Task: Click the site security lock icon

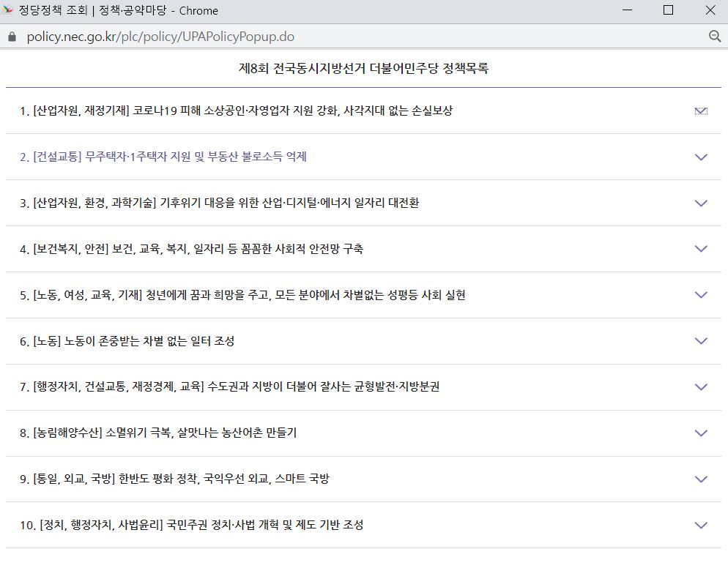Action: (12, 37)
